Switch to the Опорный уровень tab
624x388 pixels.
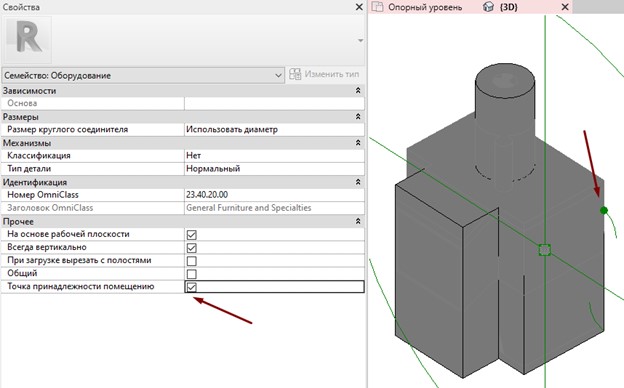tap(425, 7)
